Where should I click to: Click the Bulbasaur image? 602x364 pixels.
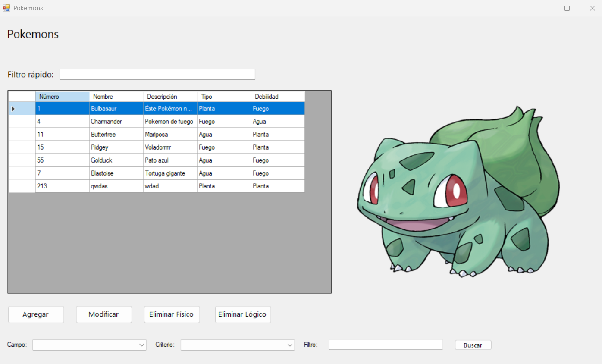(458, 191)
